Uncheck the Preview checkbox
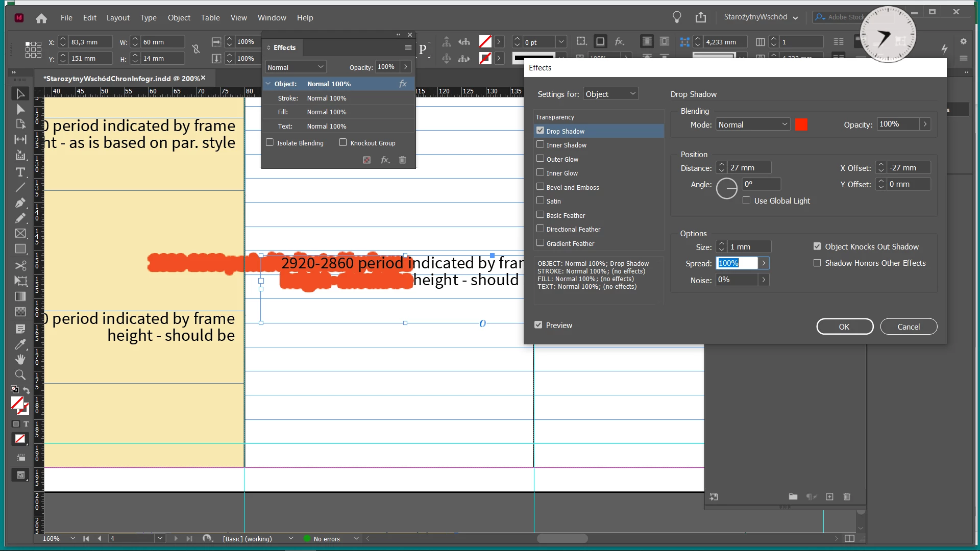 tap(538, 325)
